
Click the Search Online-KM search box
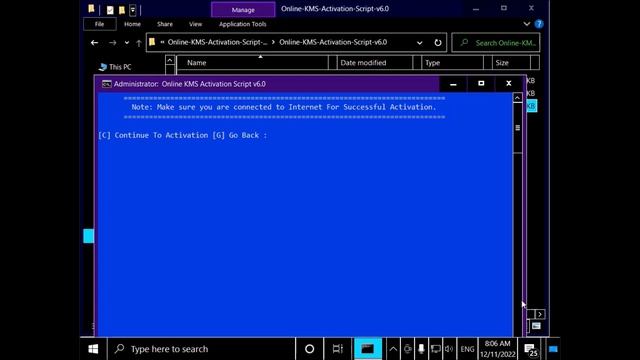click(x=496, y=42)
